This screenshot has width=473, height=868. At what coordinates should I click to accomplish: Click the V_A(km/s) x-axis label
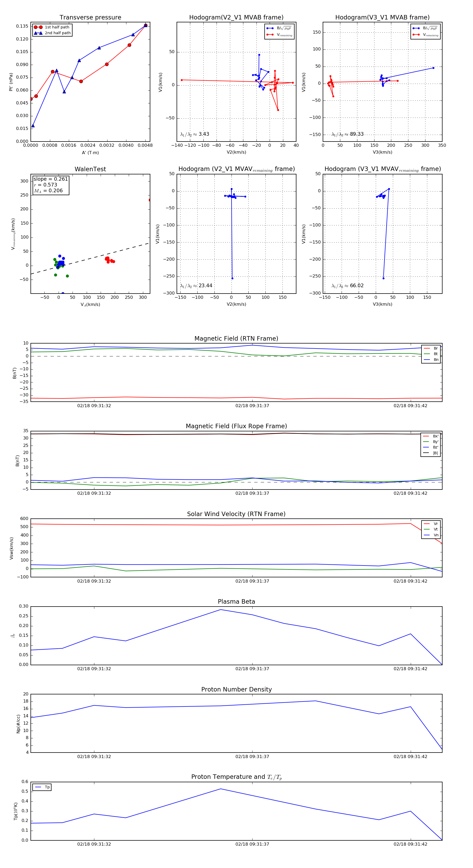[90, 304]
